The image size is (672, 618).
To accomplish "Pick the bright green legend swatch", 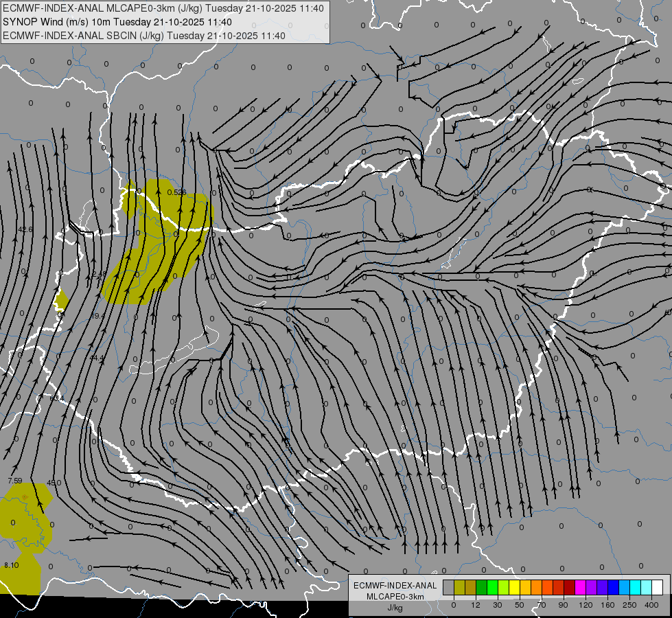I will coord(492,587).
